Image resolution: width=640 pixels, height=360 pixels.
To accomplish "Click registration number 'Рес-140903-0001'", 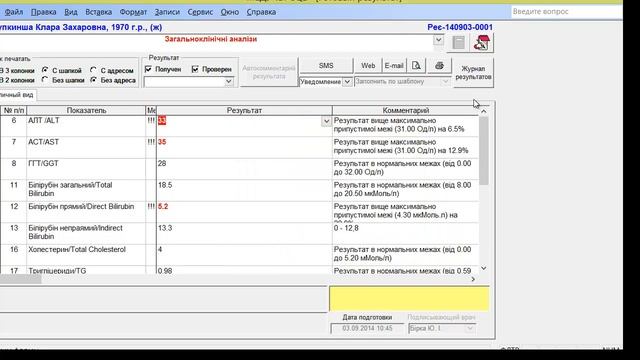I will 460,27.
